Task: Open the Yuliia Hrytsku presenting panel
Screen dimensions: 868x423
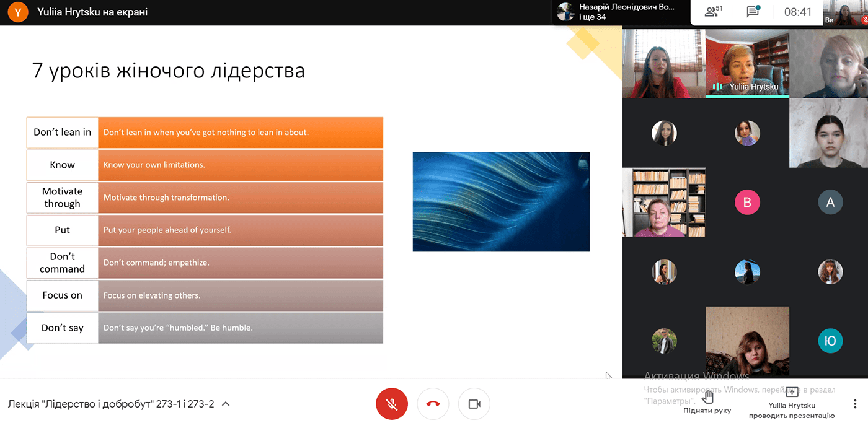Action: pos(792,403)
